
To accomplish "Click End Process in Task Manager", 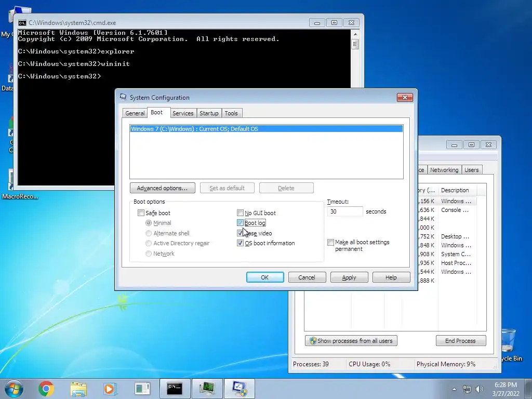I will (461, 341).
